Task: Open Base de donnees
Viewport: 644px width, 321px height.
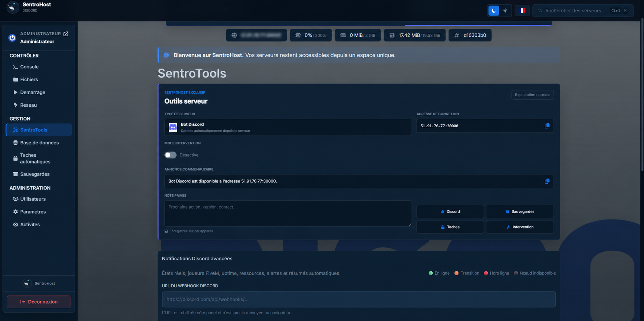Action: coord(39,143)
